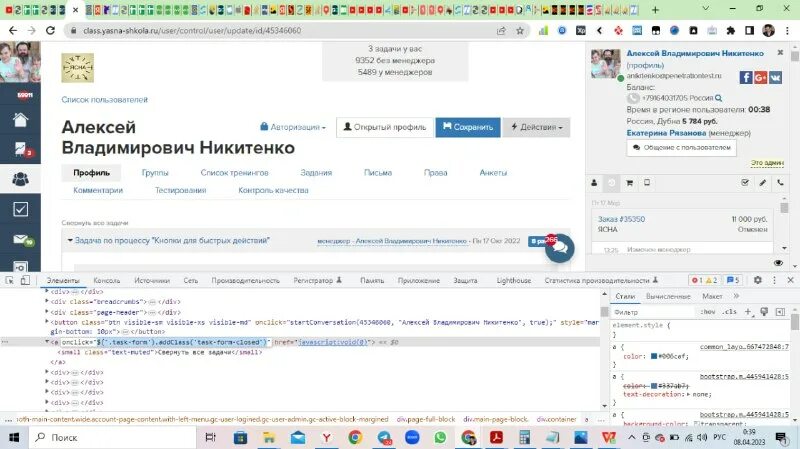Screen dimensions: 800x449
Task: Toggle computed styles sidebar icon in Styles pane
Action: pos(780,312)
